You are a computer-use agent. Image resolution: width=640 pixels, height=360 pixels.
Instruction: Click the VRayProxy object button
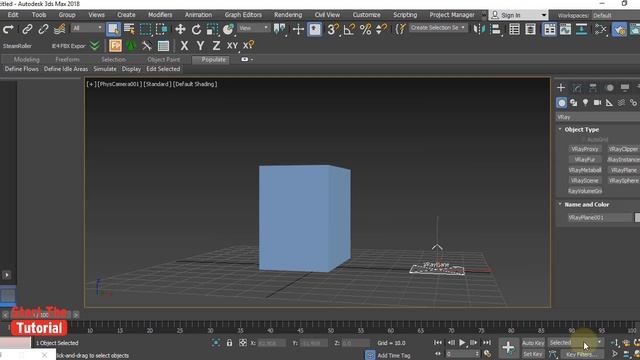[x=584, y=149]
